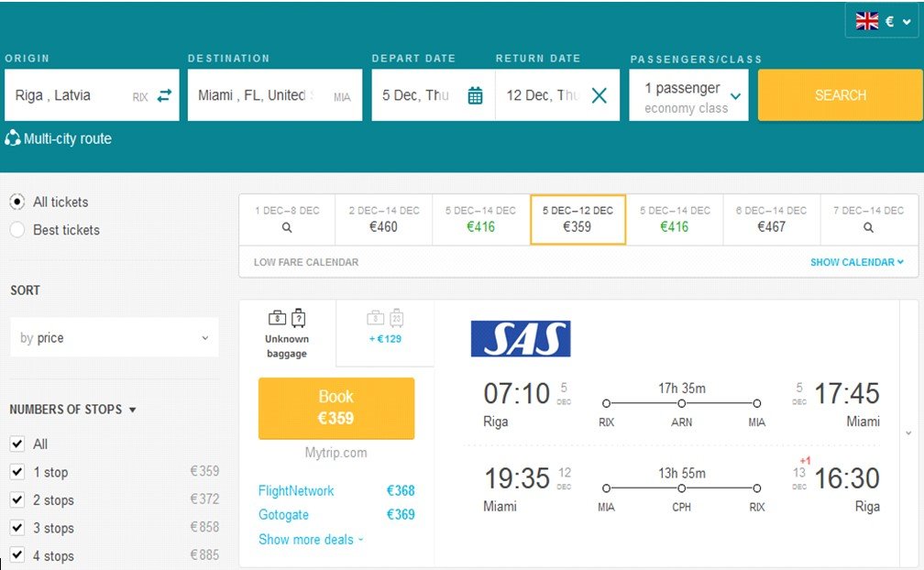Click the Mytrip.com provider label
This screenshot has width=924, height=570.
click(335, 452)
